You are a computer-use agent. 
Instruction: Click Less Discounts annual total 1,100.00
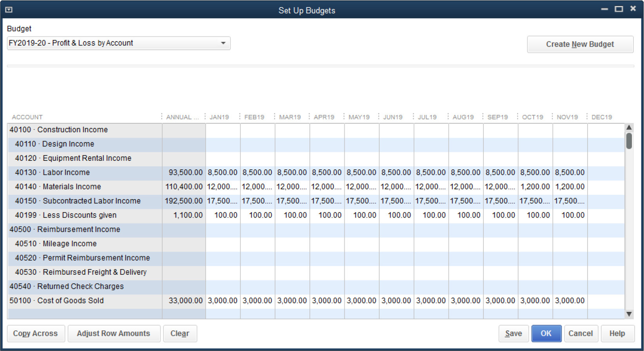(x=184, y=216)
